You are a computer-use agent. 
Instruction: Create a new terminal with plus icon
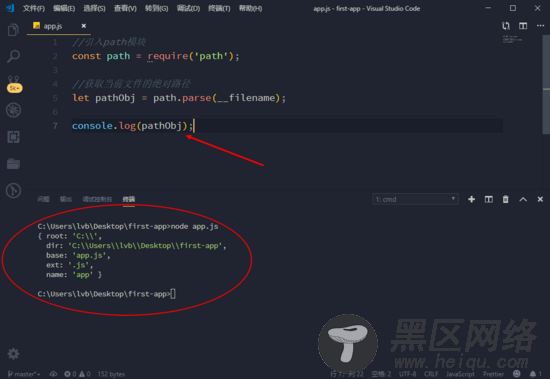471,199
